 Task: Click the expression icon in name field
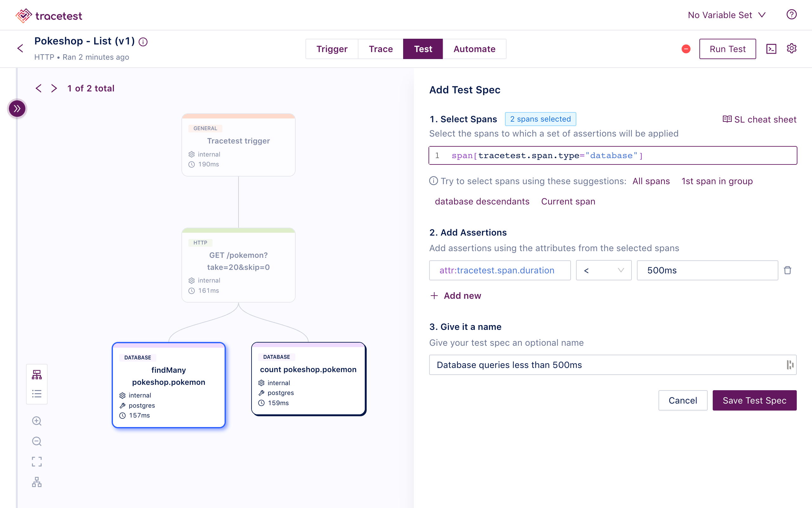click(x=790, y=364)
